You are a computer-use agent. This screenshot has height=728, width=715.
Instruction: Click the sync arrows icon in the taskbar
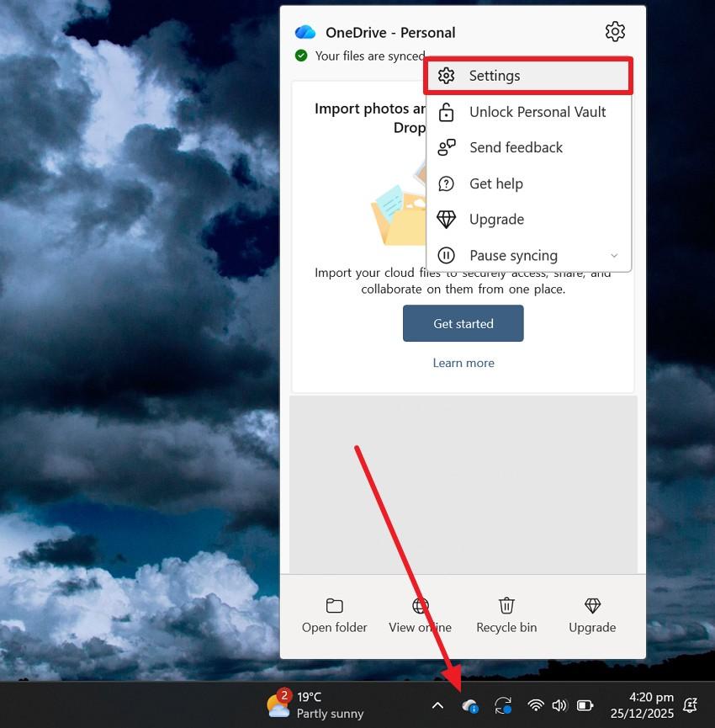click(503, 705)
